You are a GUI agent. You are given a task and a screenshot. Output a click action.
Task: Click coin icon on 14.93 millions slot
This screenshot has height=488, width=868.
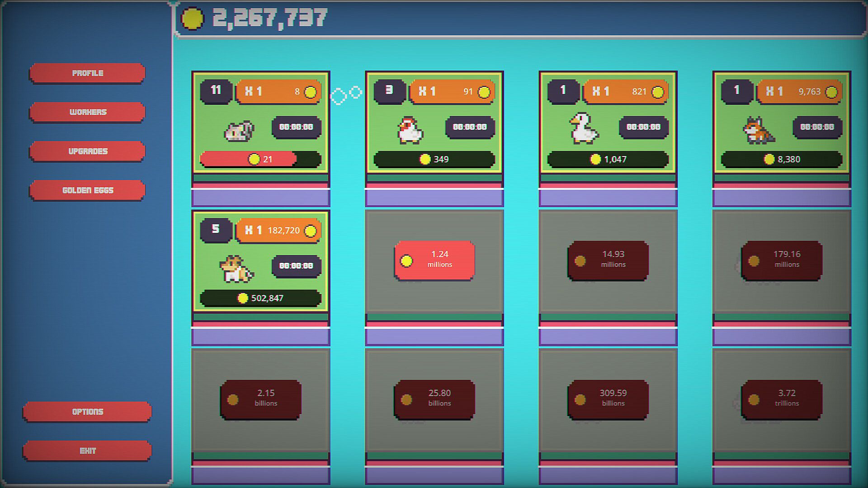[x=580, y=261]
